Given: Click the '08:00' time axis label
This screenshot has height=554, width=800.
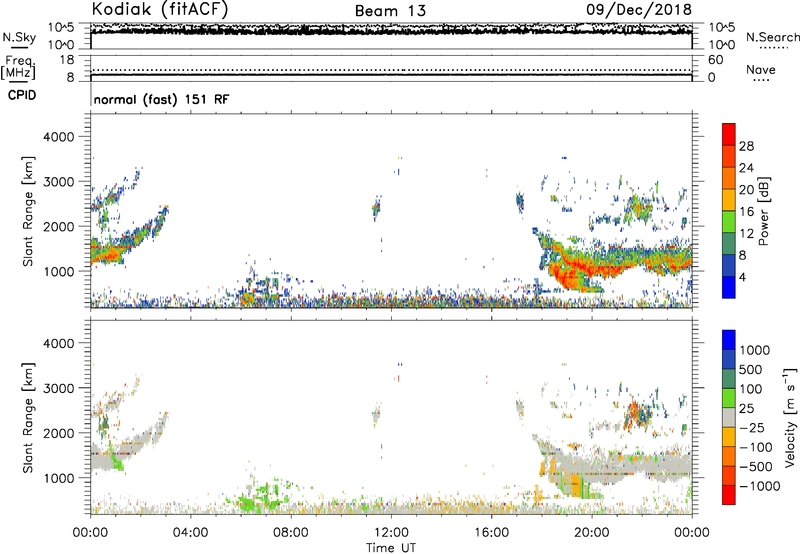Looking at the screenshot, I should tap(291, 532).
